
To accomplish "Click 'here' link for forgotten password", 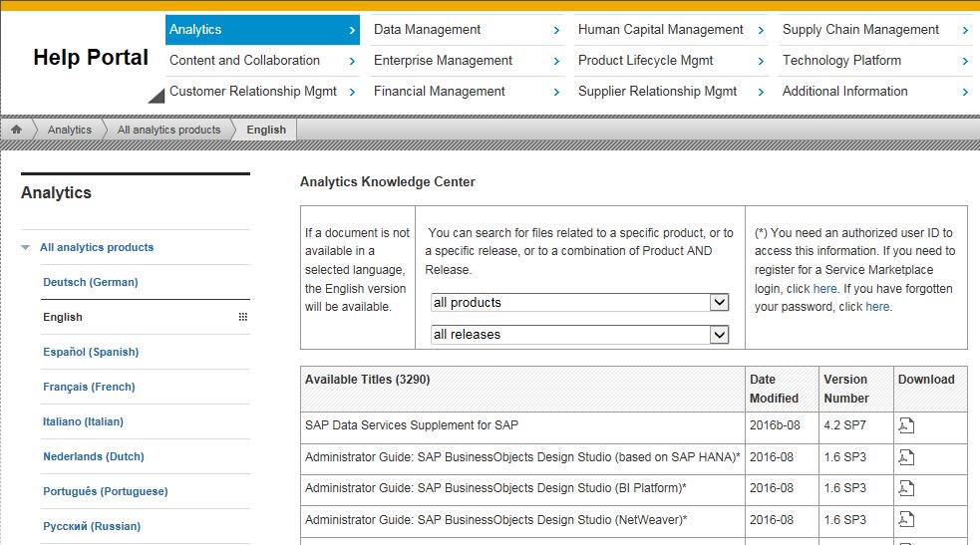I will [877, 307].
